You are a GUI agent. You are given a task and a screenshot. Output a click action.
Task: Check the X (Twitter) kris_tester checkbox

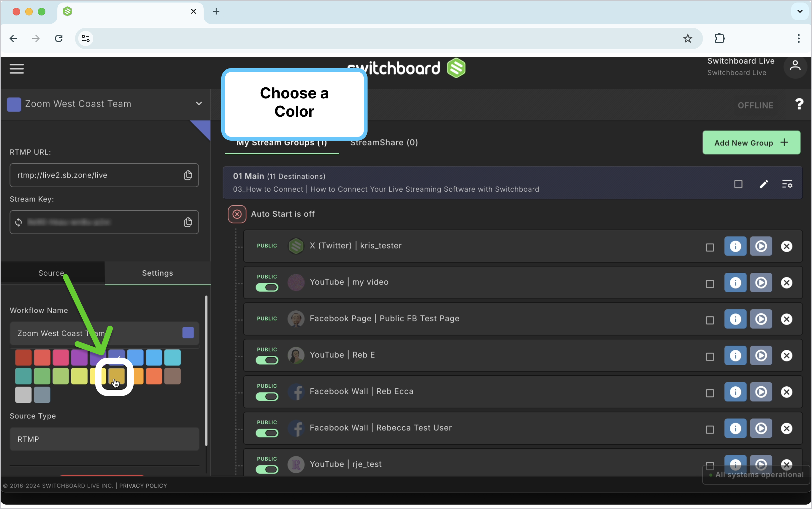(710, 248)
